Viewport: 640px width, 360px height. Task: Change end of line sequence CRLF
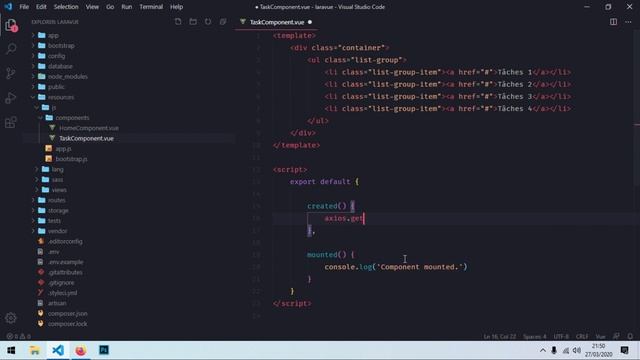(x=582, y=336)
